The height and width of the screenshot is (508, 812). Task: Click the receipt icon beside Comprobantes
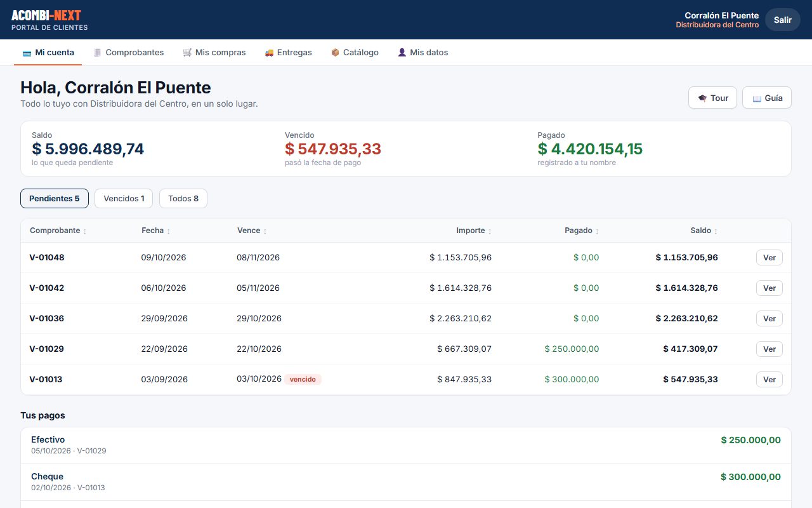[98, 53]
